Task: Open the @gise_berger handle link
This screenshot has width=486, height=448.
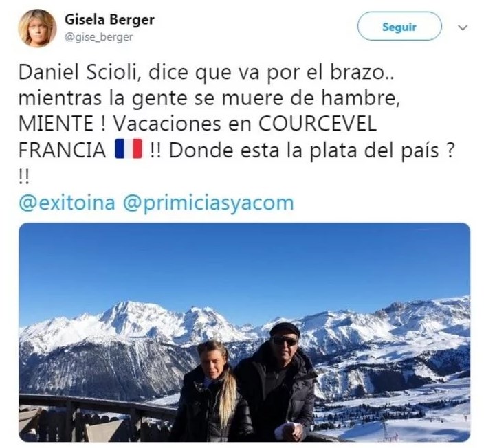Action: [x=98, y=37]
